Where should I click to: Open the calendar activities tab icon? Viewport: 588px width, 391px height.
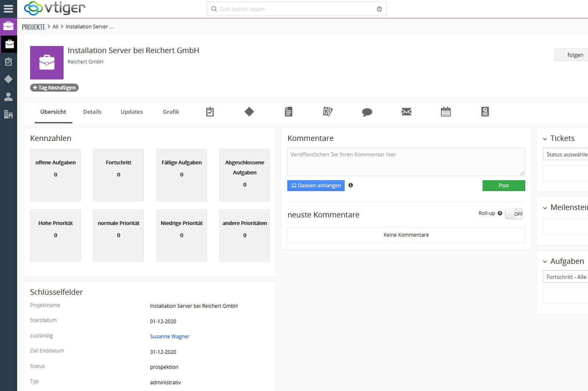tap(445, 112)
